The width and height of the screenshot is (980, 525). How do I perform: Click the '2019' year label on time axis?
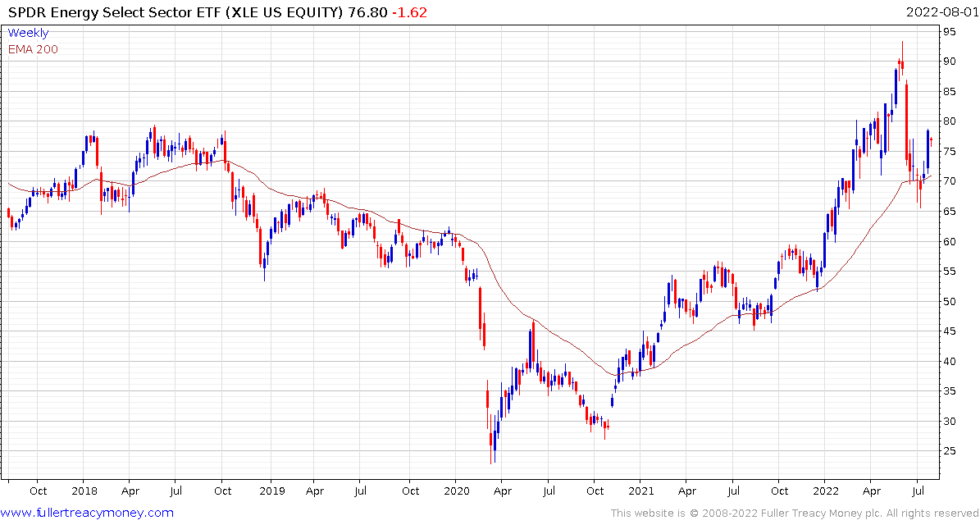271,491
